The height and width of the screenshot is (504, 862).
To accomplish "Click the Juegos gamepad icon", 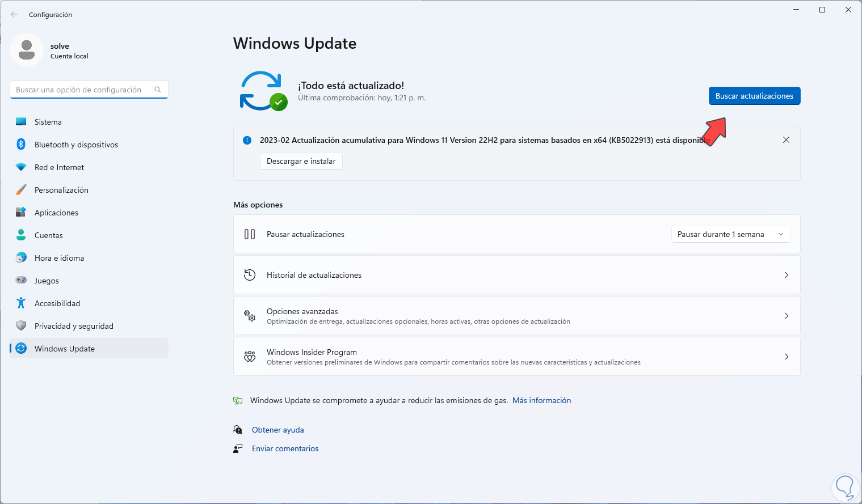I will [x=21, y=281].
